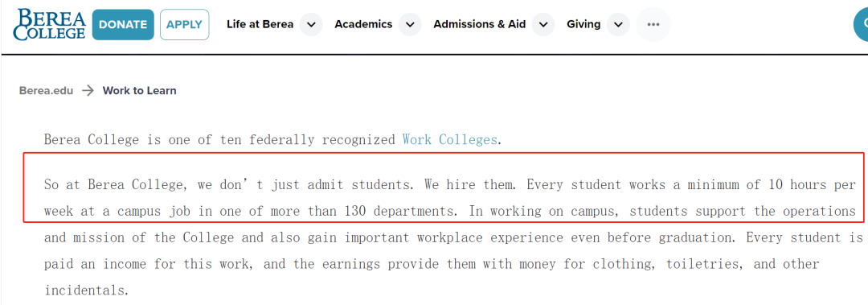The width and height of the screenshot is (868, 305).
Task: Select the Giving menu label
Action: (x=583, y=24)
